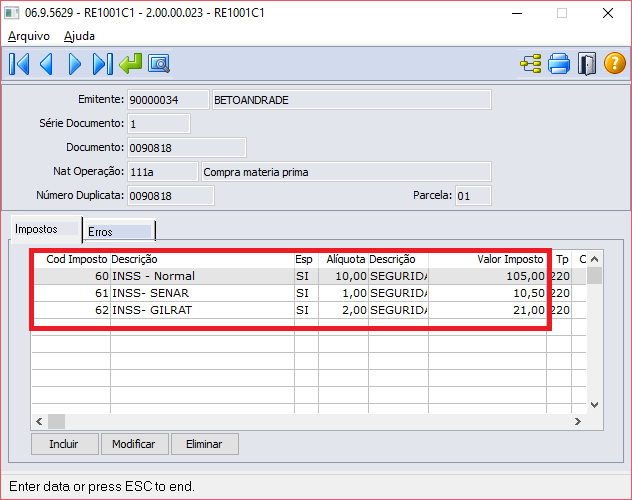Click the Documento field 0090818
This screenshot has width=632, height=500.
pyautogui.click(x=187, y=148)
